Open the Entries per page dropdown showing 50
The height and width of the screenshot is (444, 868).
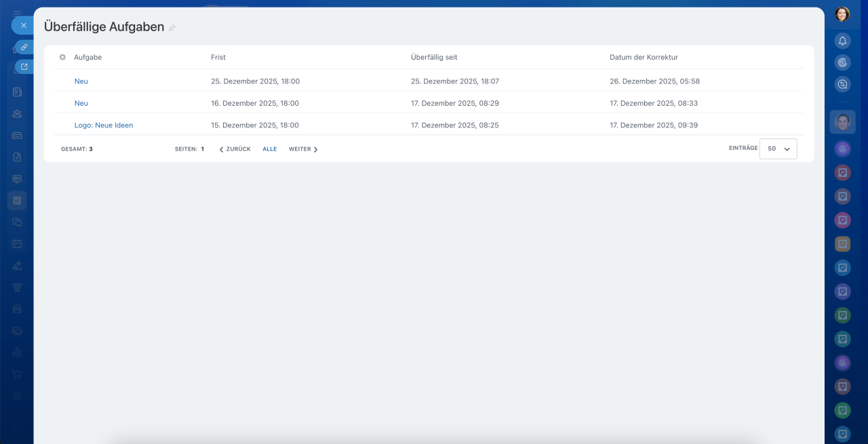778,148
